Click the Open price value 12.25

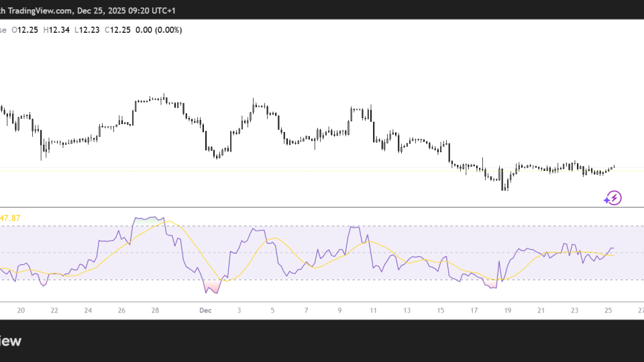tap(28, 30)
